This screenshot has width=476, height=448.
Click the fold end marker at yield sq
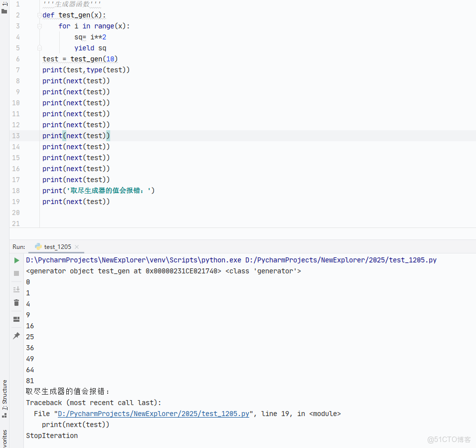39,48
